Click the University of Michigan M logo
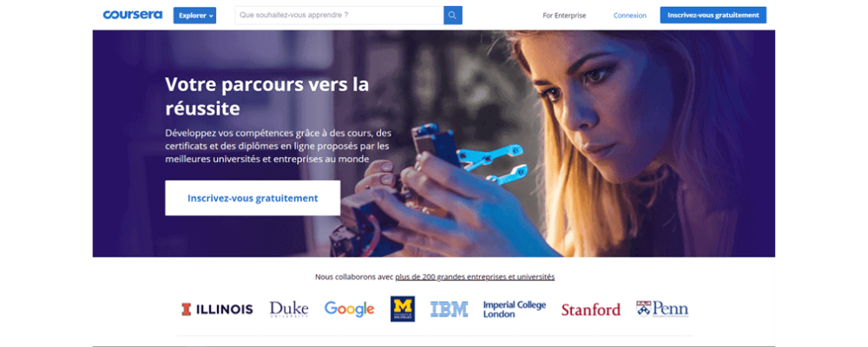The width and height of the screenshot is (868, 347). coord(403,309)
